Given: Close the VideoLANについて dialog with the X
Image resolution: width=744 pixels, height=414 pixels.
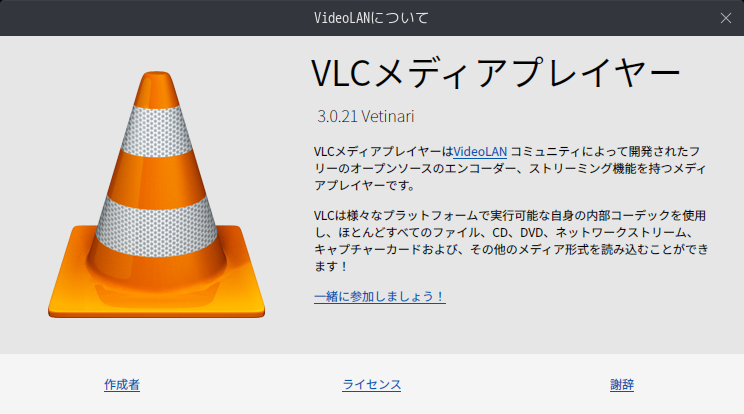Looking at the screenshot, I should click(725, 18).
